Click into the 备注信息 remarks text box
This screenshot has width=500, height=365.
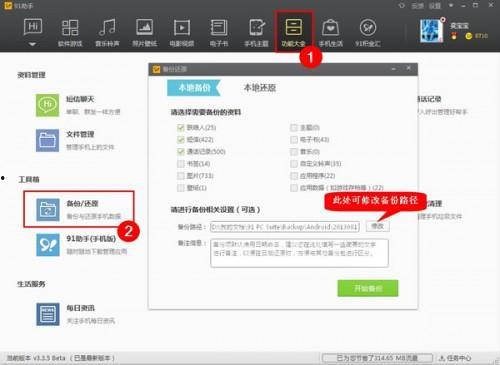click(x=299, y=253)
